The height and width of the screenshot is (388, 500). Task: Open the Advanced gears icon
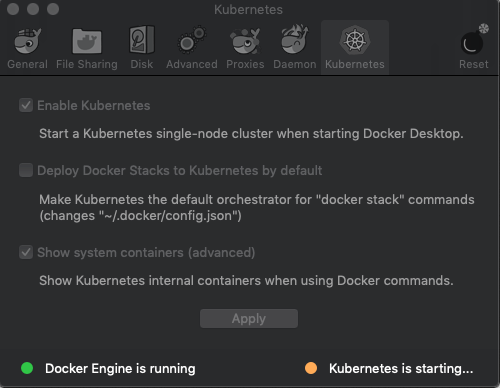192,40
